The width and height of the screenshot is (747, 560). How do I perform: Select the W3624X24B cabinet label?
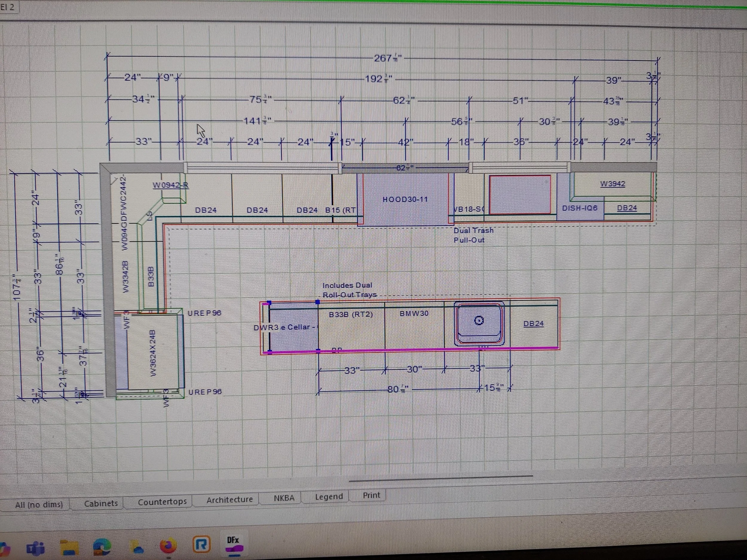tap(152, 353)
